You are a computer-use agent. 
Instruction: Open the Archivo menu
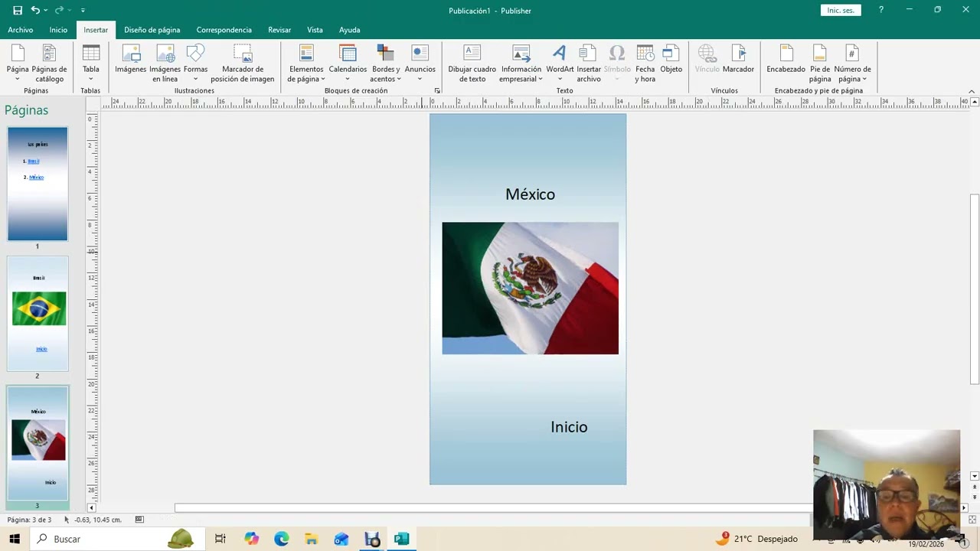pyautogui.click(x=21, y=30)
